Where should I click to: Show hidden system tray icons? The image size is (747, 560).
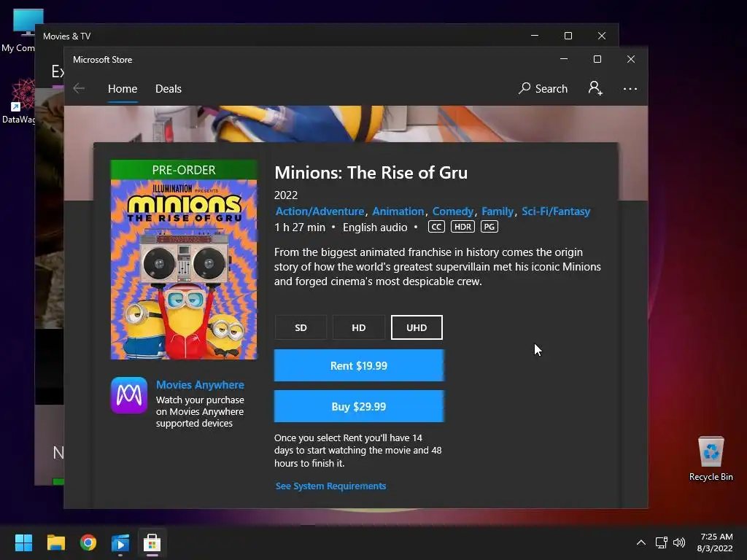click(x=641, y=542)
